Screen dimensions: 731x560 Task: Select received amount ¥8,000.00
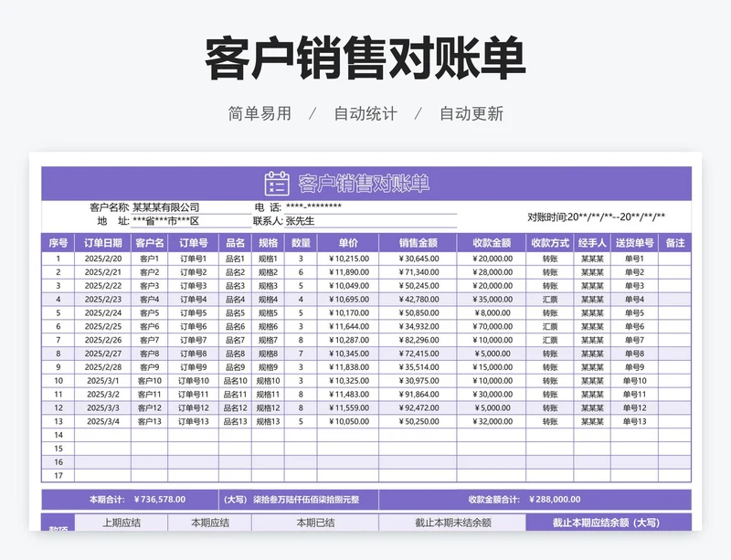coord(493,312)
